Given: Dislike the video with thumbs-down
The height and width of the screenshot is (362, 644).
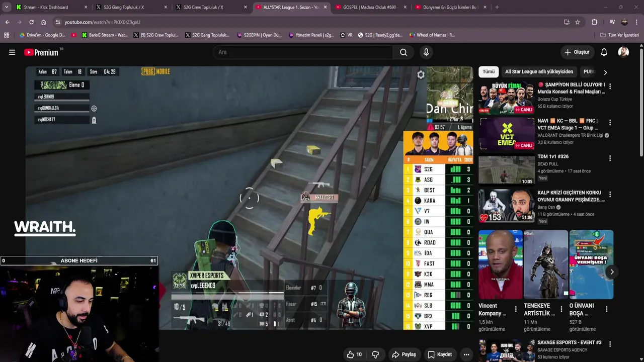Looking at the screenshot, I should tap(375, 354).
